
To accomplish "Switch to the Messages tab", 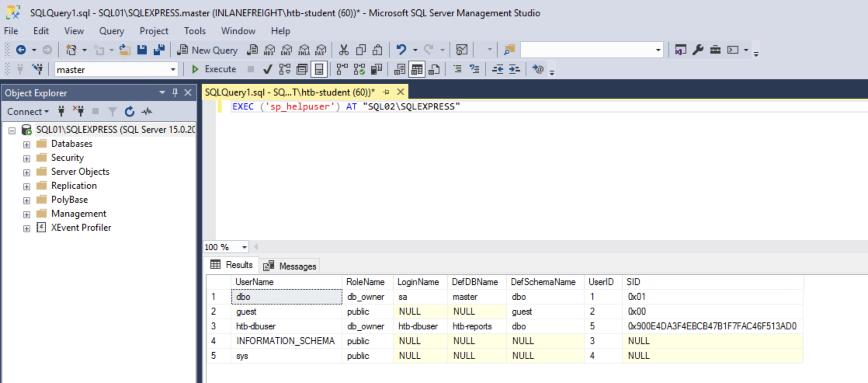I will tap(290, 266).
